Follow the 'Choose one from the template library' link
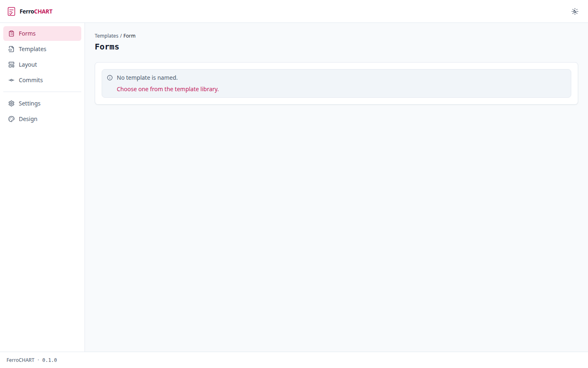This screenshot has width=588, height=368. click(x=168, y=89)
